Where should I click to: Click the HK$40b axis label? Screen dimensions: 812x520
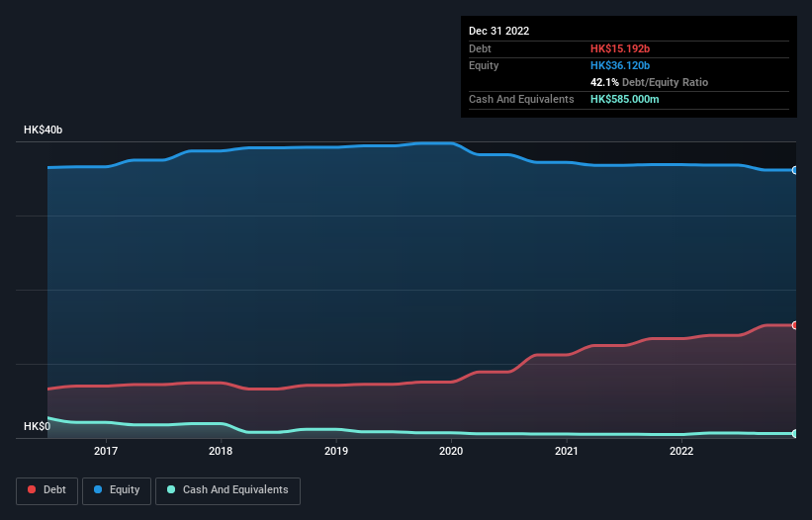pos(43,130)
